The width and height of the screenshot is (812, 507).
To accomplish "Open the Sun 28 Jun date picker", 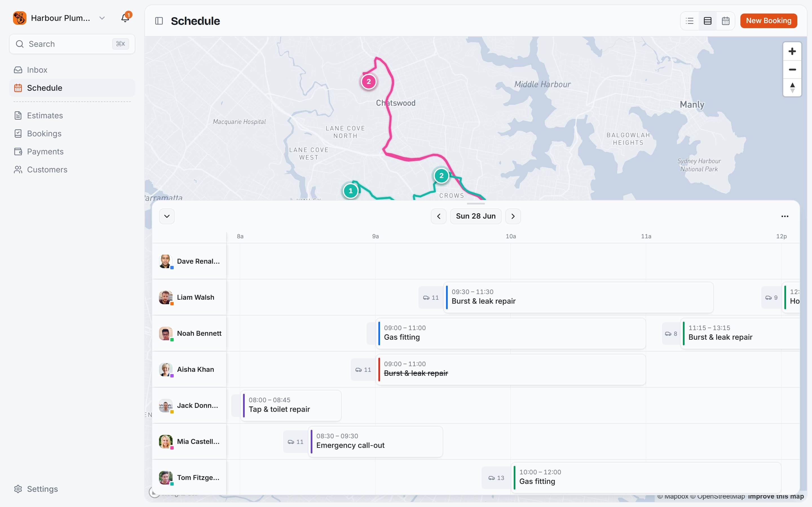I will (476, 216).
